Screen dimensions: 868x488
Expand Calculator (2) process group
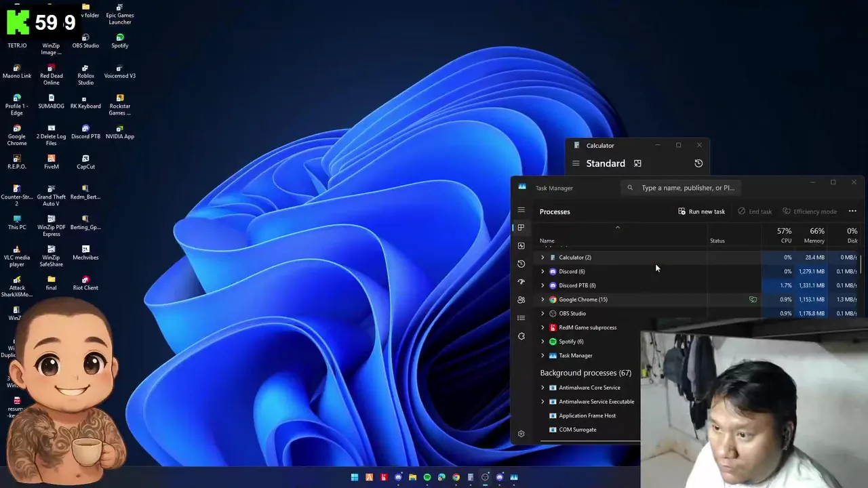tap(542, 258)
